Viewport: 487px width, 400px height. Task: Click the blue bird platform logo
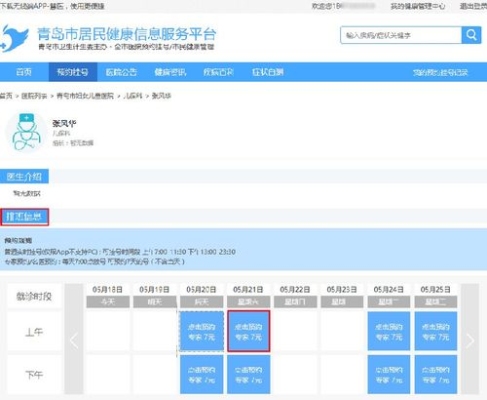point(15,38)
